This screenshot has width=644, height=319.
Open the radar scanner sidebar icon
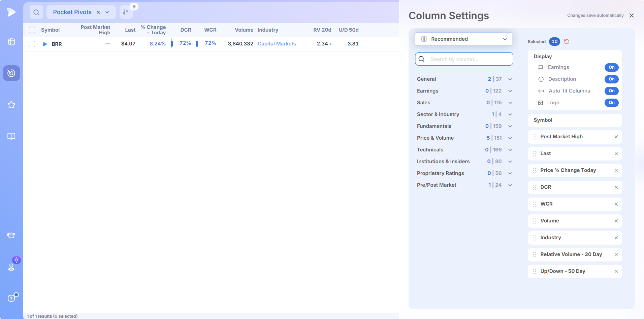pyautogui.click(x=11, y=73)
